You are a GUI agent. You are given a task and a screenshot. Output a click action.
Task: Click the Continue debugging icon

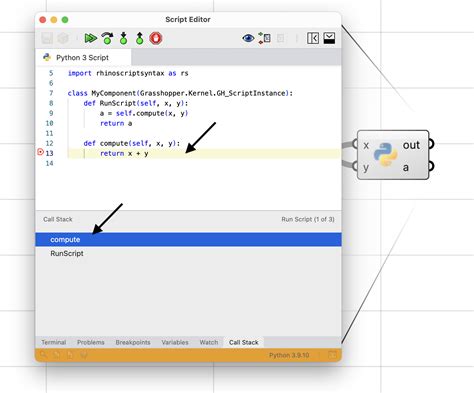[90, 38]
